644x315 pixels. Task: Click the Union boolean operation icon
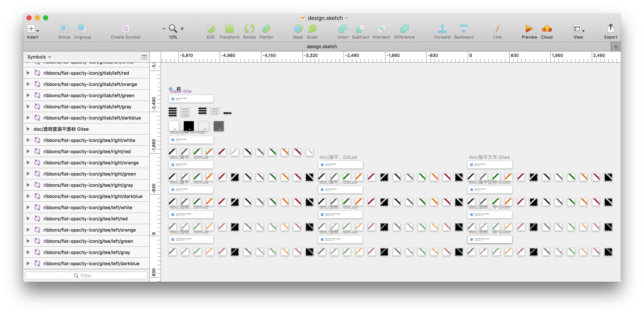pyautogui.click(x=342, y=29)
